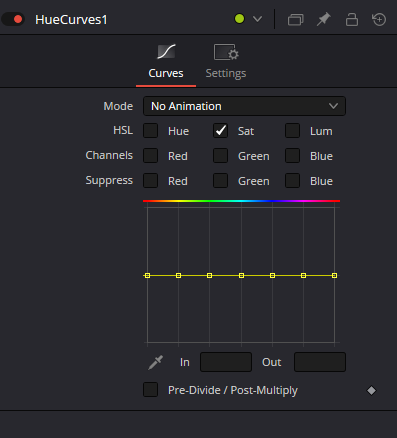Viewport: 397px width, 438px height.
Task: Pin the HueCurves1 controls
Action: tap(323, 19)
